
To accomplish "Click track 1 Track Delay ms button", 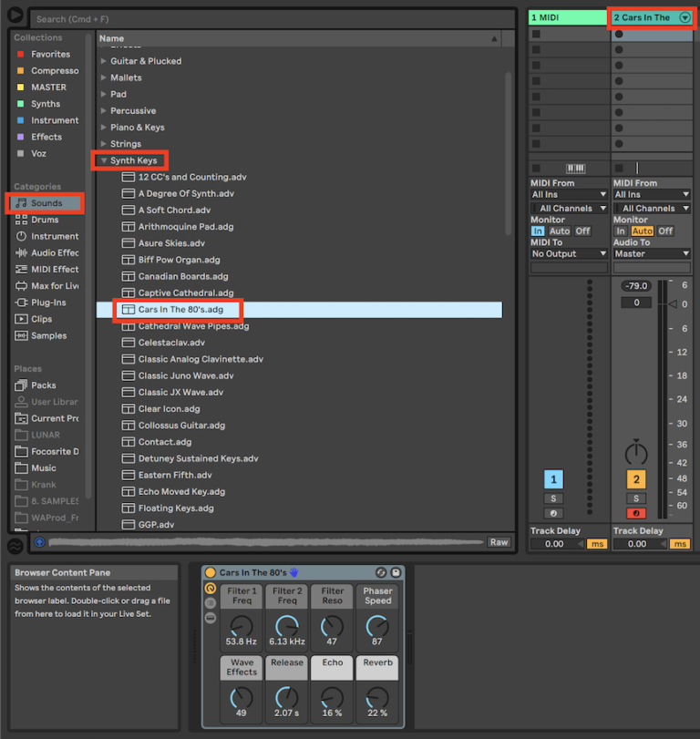I will pyautogui.click(x=597, y=544).
